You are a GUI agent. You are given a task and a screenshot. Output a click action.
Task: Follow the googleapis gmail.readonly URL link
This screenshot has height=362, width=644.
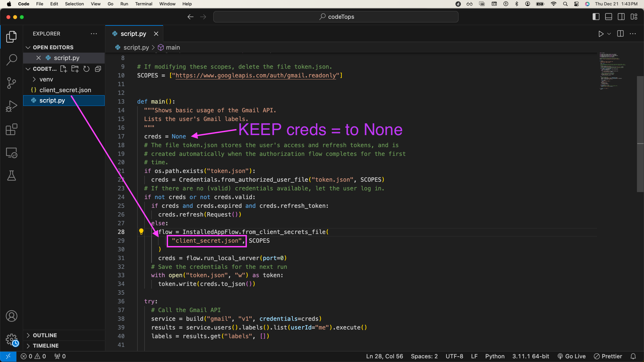(x=256, y=75)
